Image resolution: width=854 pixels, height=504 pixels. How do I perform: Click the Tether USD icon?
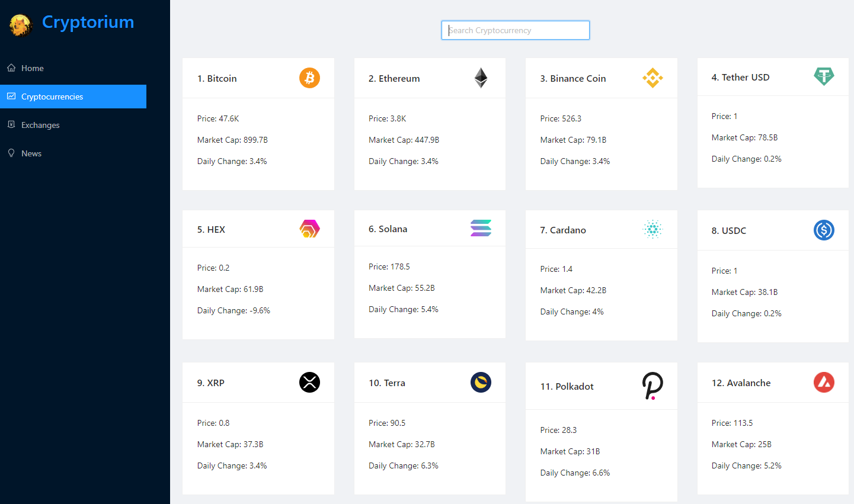coord(824,76)
